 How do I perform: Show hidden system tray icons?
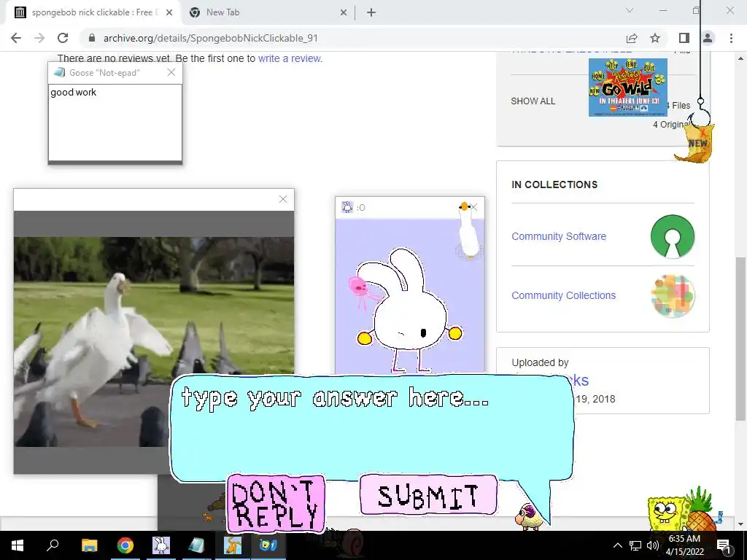[x=617, y=545]
